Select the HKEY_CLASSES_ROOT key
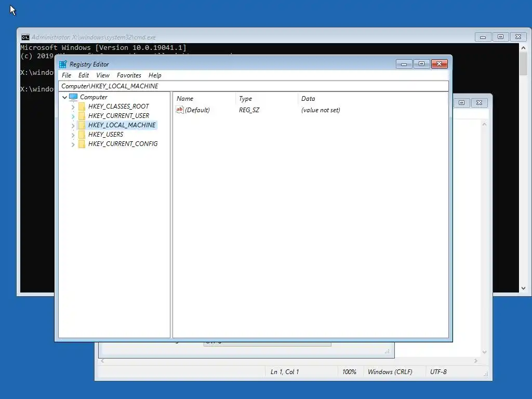The width and height of the screenshot is (532, 399). coord(118,107)
